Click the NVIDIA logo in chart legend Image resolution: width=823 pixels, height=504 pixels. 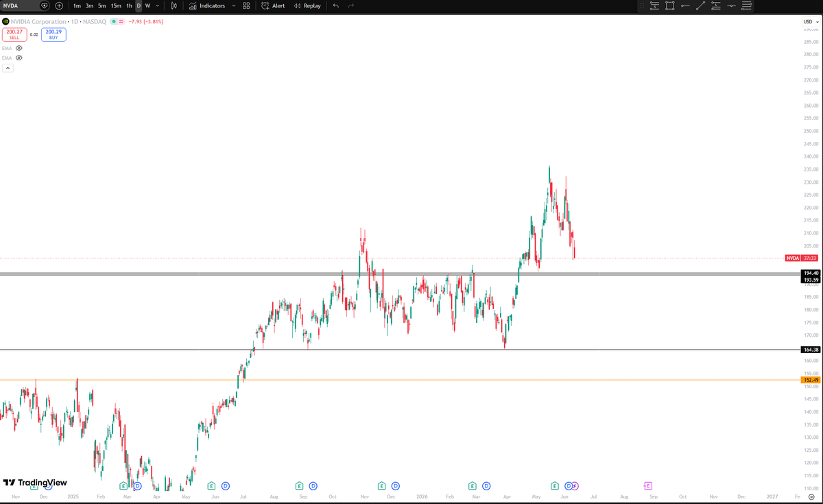(5, 22)
